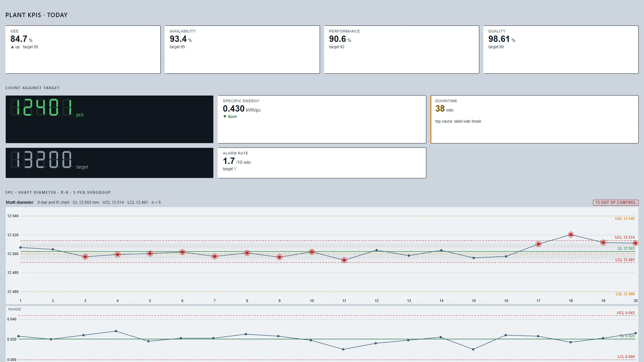
Task: Select out-of-control point at subgroup 6
Action: (182, 252)
